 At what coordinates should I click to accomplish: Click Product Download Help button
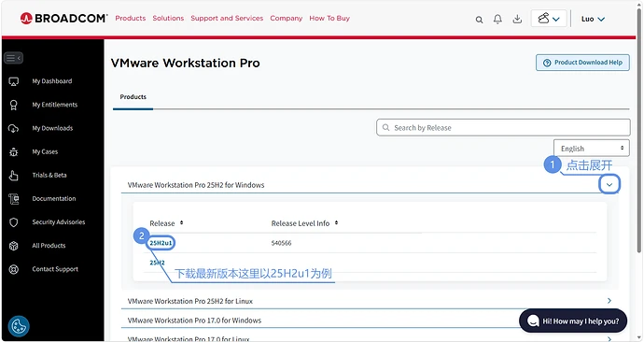(x=582, y=63)
